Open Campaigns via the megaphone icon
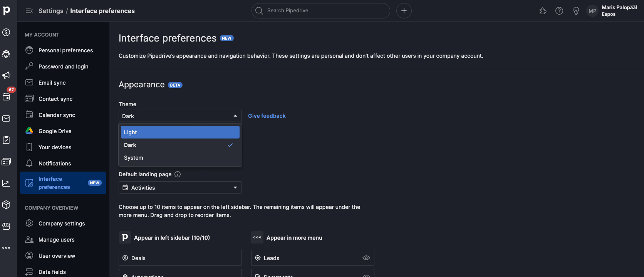 click(x=6, y=75)
